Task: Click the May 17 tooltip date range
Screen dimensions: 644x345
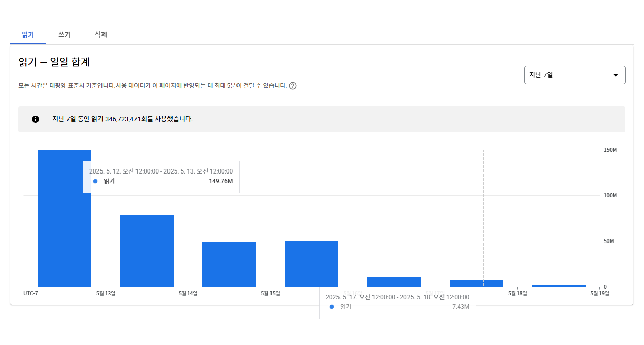Action: point(397,297)
